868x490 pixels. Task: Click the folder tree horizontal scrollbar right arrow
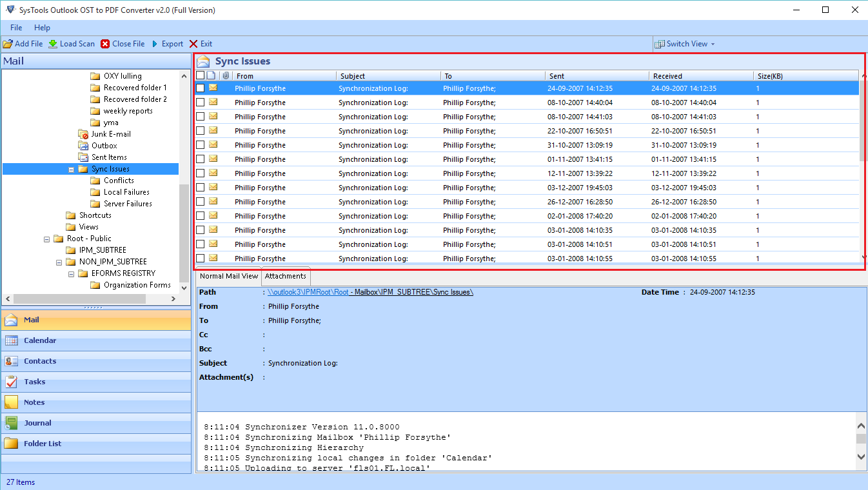(x=173, y=299)
